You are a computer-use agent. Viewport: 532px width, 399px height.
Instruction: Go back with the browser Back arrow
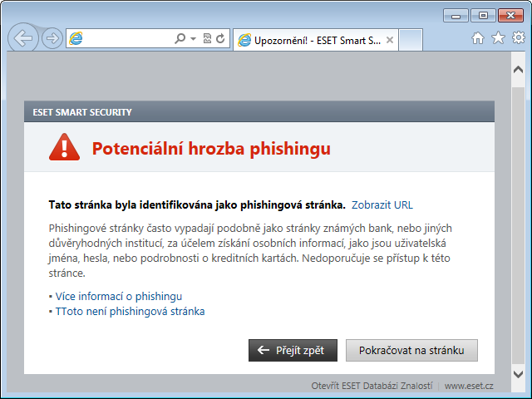(23, 37)
